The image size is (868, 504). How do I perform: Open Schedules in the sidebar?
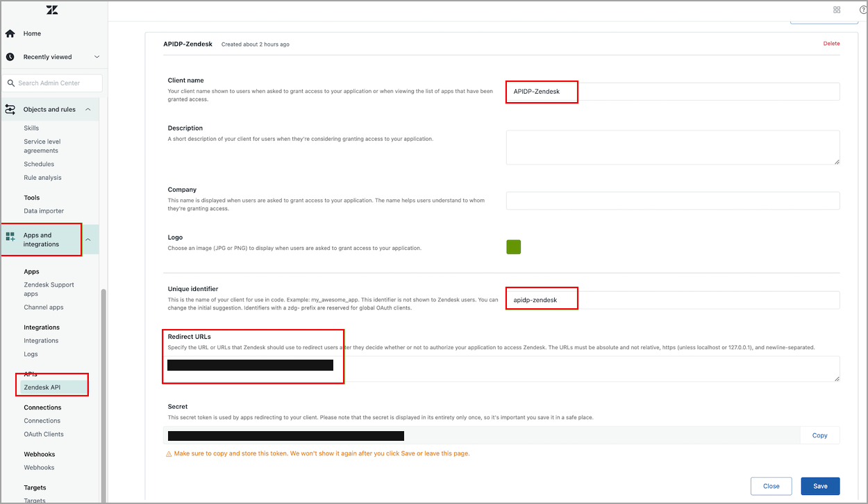click(39, 164)
